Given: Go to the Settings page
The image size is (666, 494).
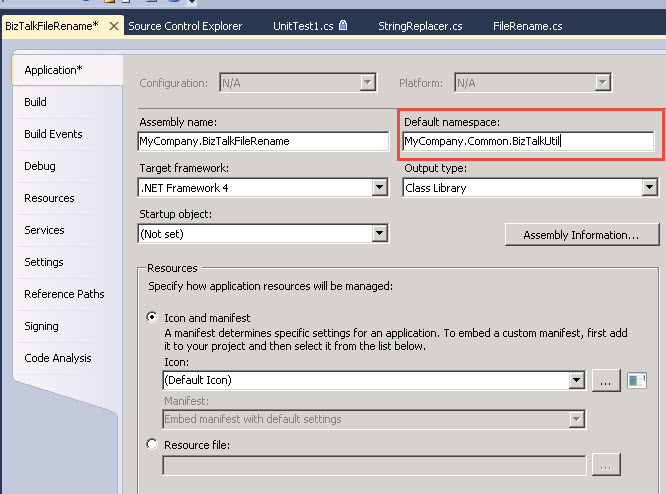Looking at the screenshot, I should point(44,262).
